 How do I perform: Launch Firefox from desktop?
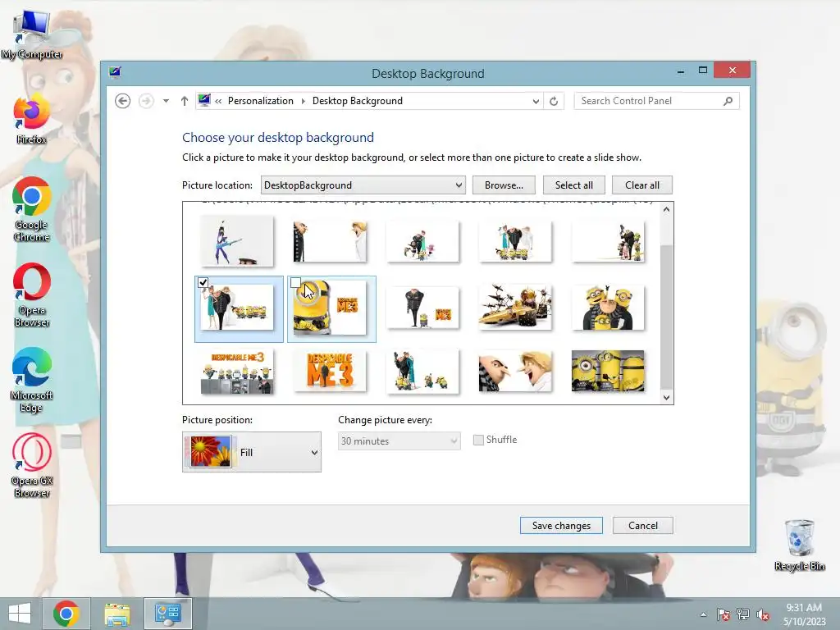click(32, 120)
